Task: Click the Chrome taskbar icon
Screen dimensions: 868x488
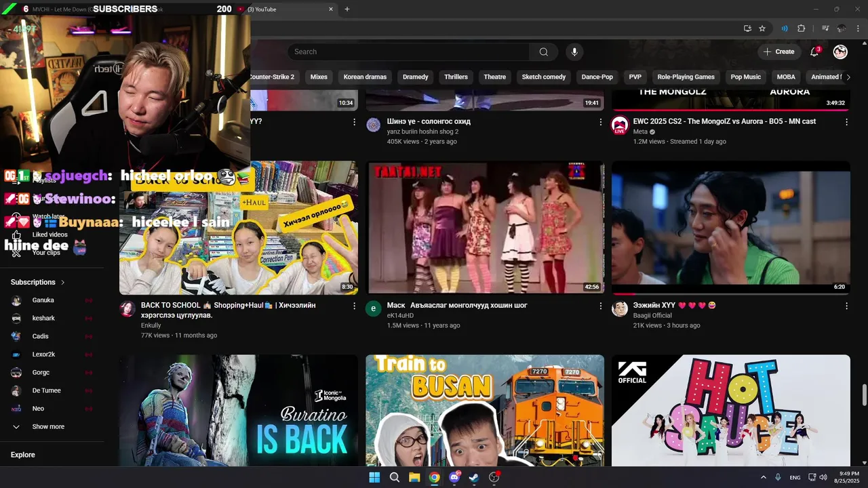Action: [434, 477]
